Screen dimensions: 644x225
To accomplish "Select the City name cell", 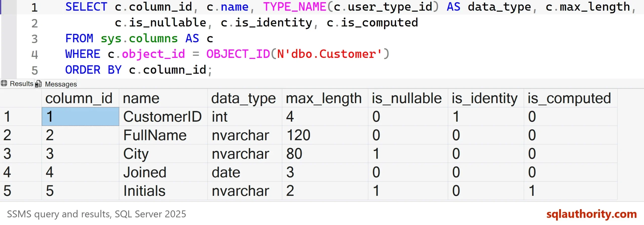I will pyautogui.click(x=163, y=154).
